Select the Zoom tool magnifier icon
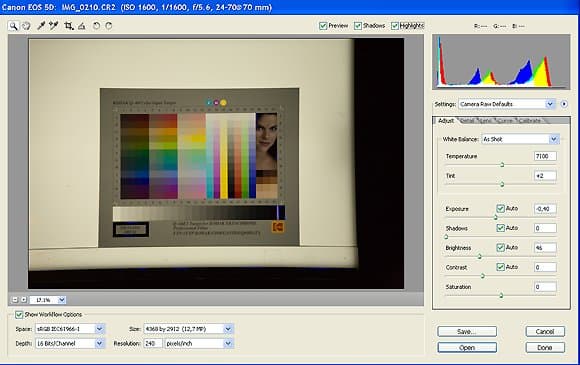Viewport: 580px width, 365px height. (x=13, y=26)
